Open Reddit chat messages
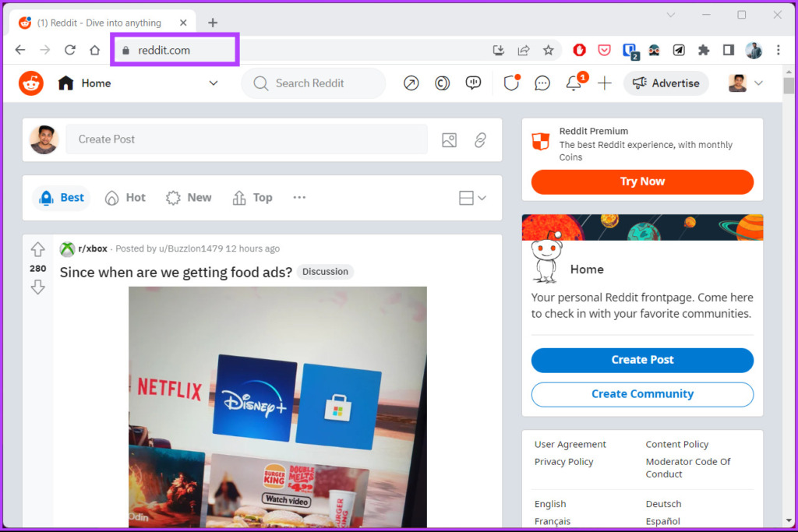Screen dimensions: 798x532 542,83
